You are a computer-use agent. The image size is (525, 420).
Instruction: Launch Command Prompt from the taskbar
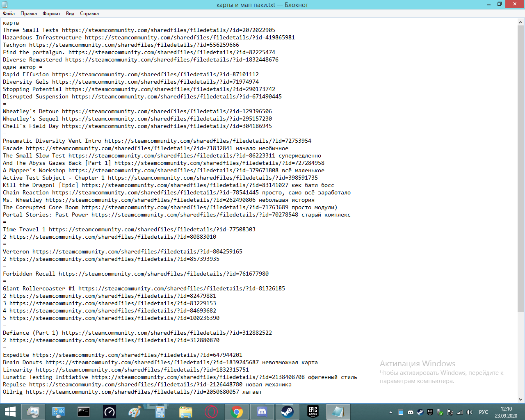(x=84, y=412)
